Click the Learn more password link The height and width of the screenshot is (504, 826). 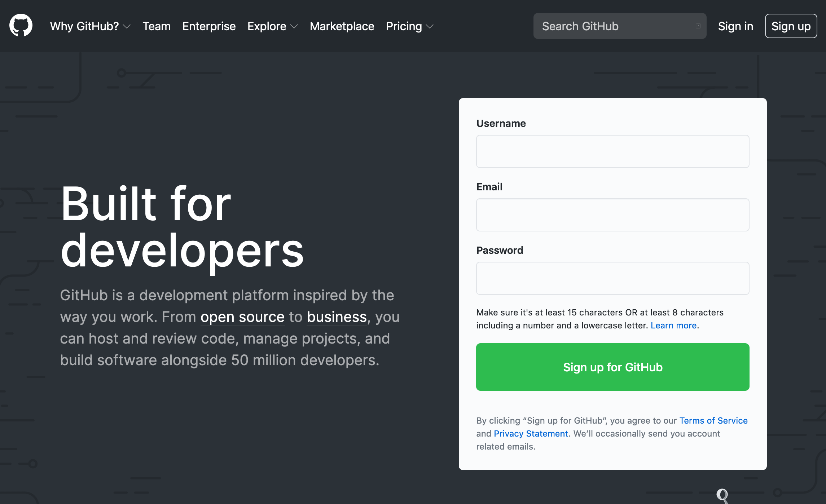673,325
